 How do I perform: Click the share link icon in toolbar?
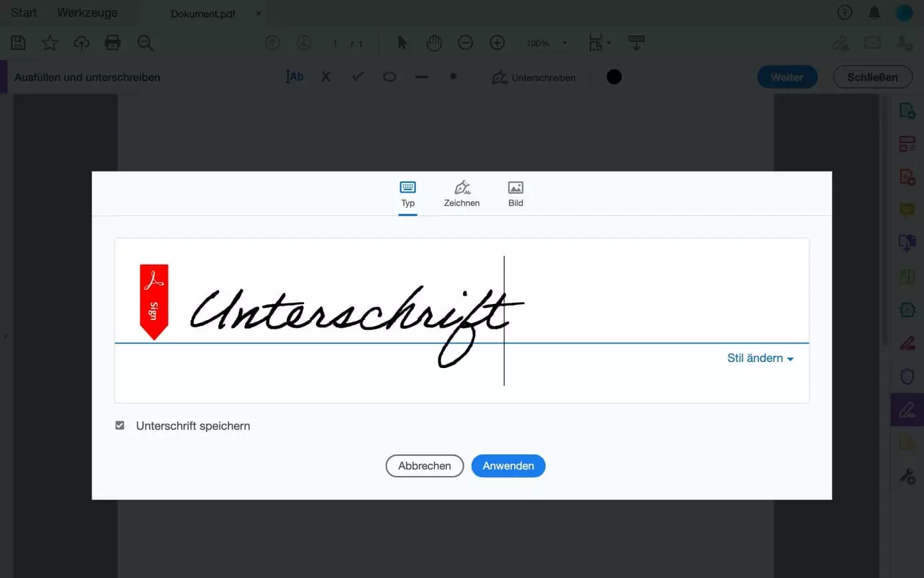click(841, 43)
